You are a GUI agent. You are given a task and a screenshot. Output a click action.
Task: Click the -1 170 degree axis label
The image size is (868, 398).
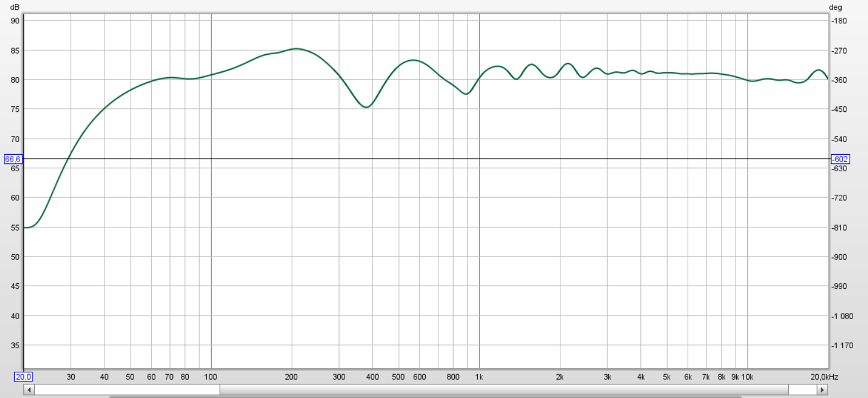(842, 345)
